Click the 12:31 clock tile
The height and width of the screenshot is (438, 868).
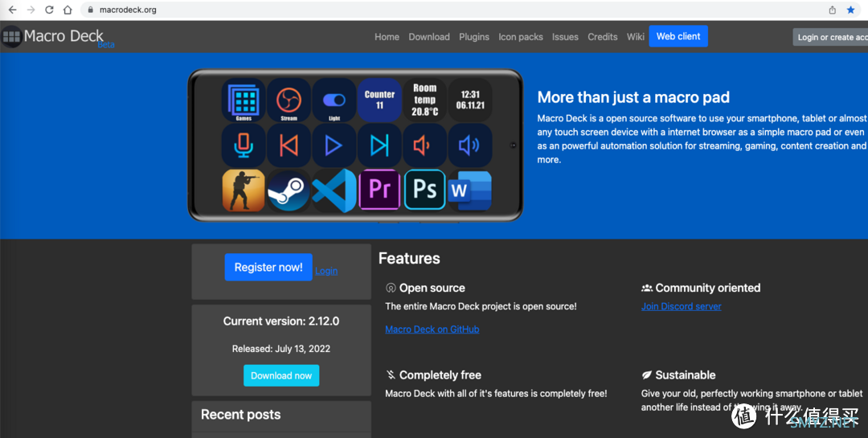coord(470,100)
